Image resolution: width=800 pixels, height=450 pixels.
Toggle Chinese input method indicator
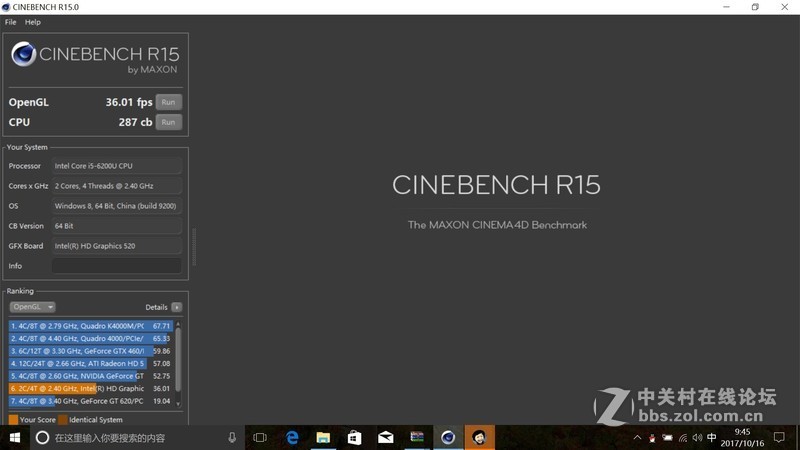coord(712,438)
